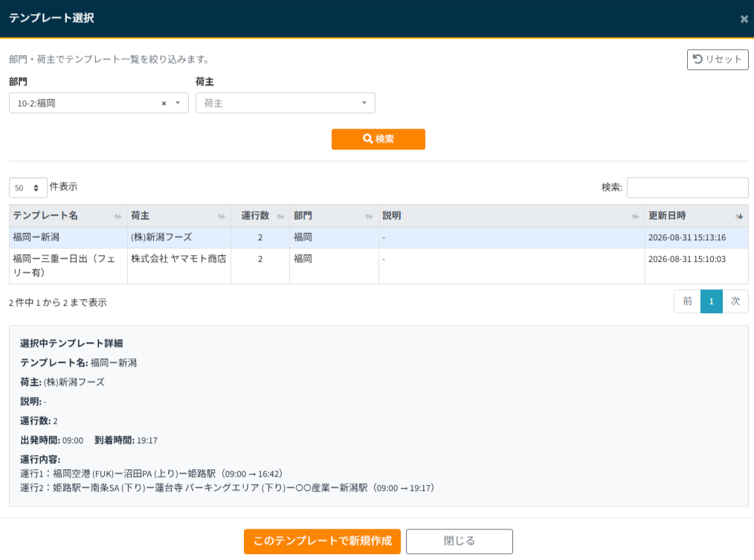This screenshot has height=560, width=754.
Task: Sort by 荷主 column sort icon
Action: point(221,216)
